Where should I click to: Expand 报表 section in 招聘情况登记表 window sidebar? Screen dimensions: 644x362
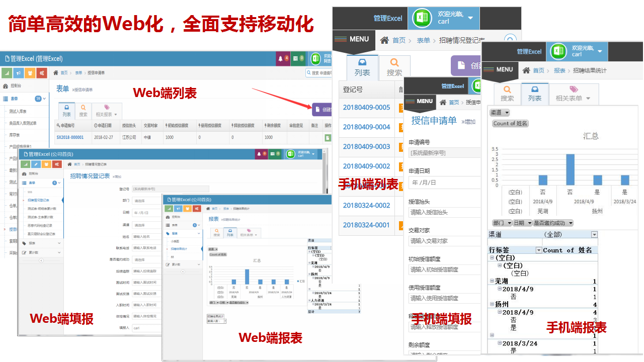[x=41, y=243]
